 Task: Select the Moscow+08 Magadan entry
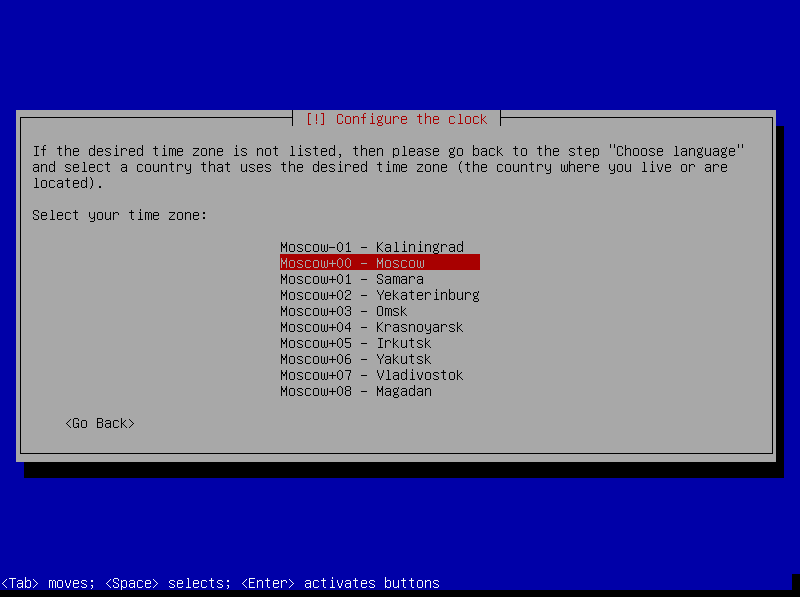pos(355,391)
